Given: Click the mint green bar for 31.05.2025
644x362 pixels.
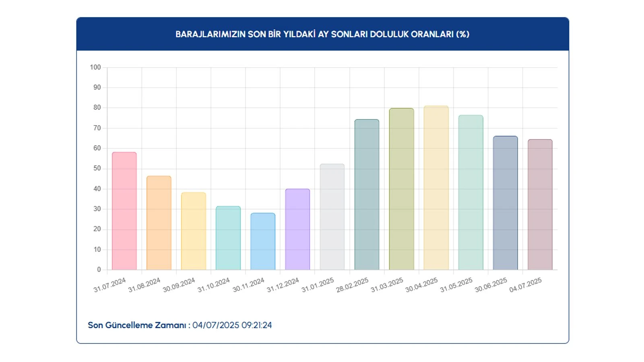Looking at the screenshot, I should coord(471,193).
